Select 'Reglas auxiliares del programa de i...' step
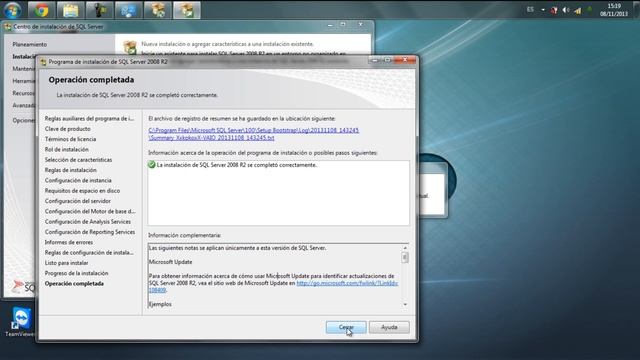Screen dimensions: 640x360 click(89, 118)
